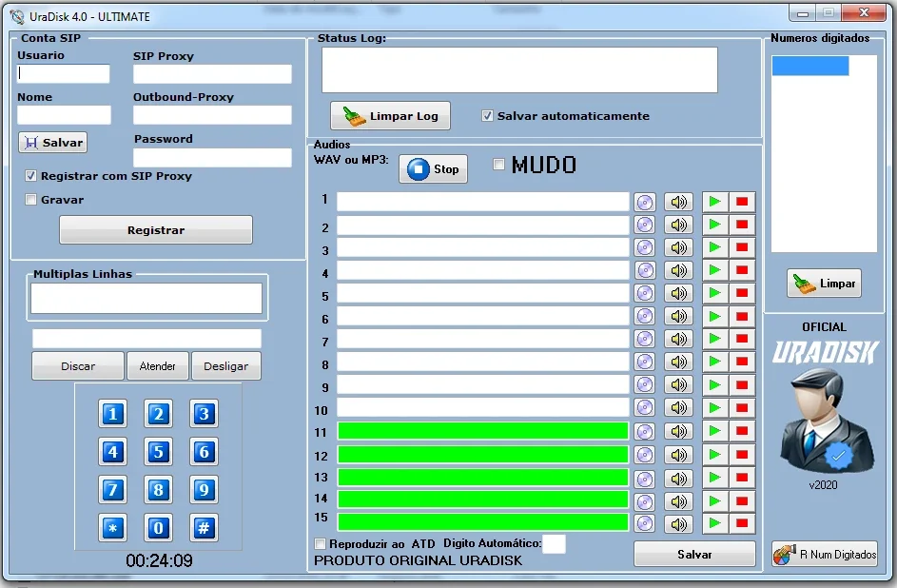This screenshot has width=897, height=588.
Task: Clear typed numbers with Limpar button
Action: pos(825,284)
